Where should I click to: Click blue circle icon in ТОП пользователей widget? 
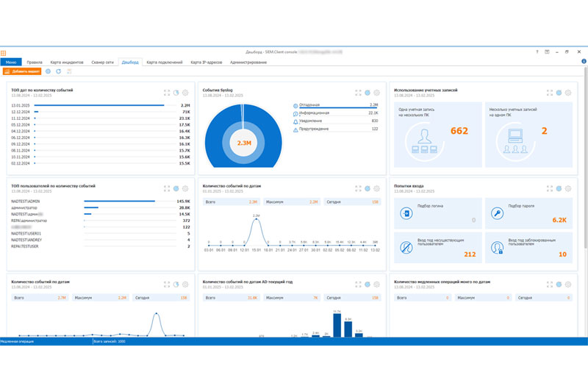pos(176,189)
